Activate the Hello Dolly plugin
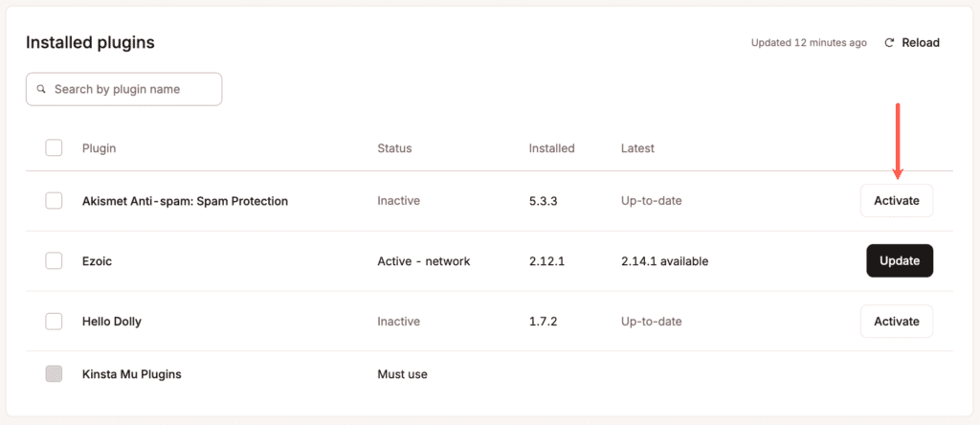Viewport: 980px width, 425px height. (896, 322)
